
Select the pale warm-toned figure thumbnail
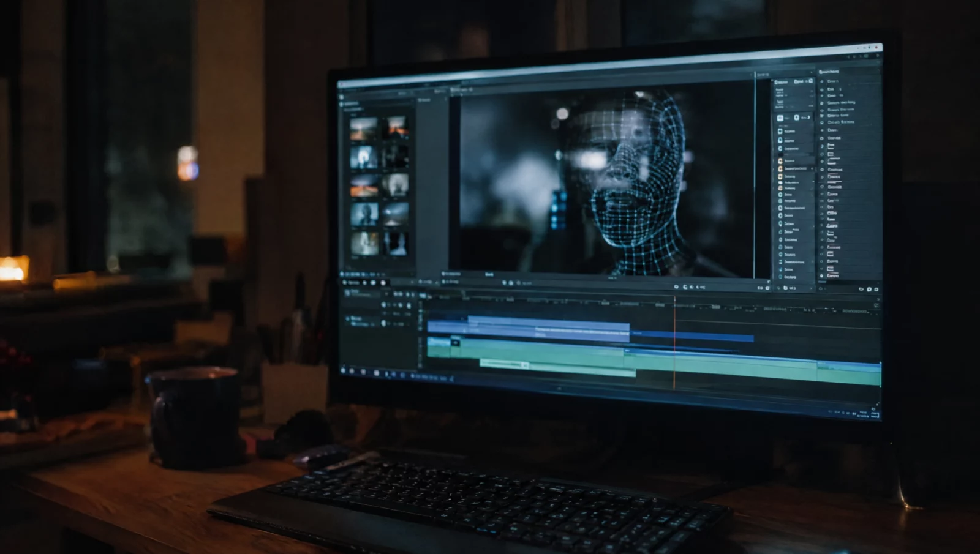pyautogui.click(x=364, y=243)
